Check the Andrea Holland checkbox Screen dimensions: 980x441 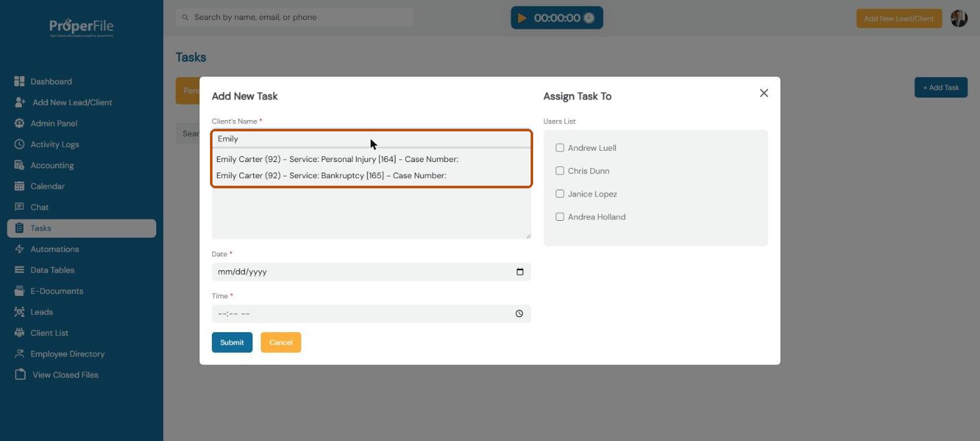560,216
